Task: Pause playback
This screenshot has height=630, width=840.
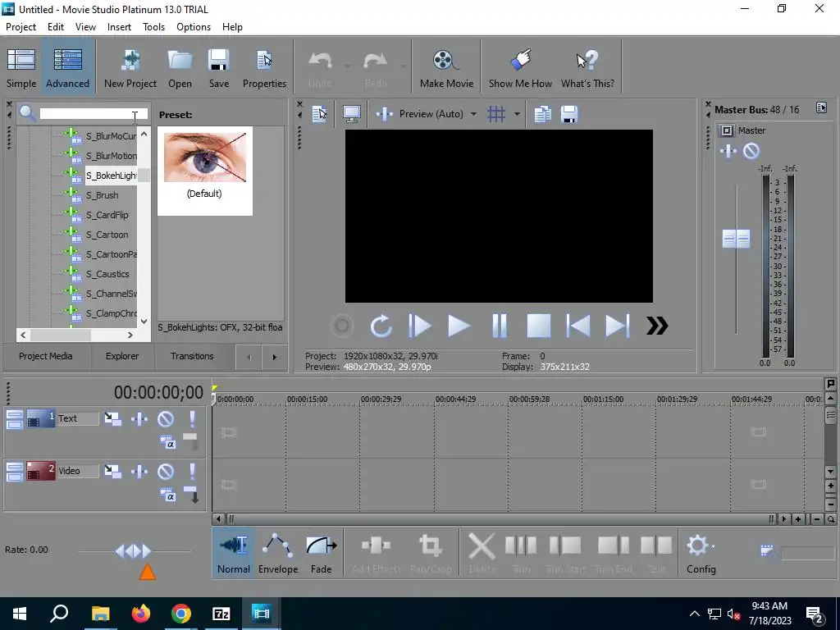Action: (499, 326)
